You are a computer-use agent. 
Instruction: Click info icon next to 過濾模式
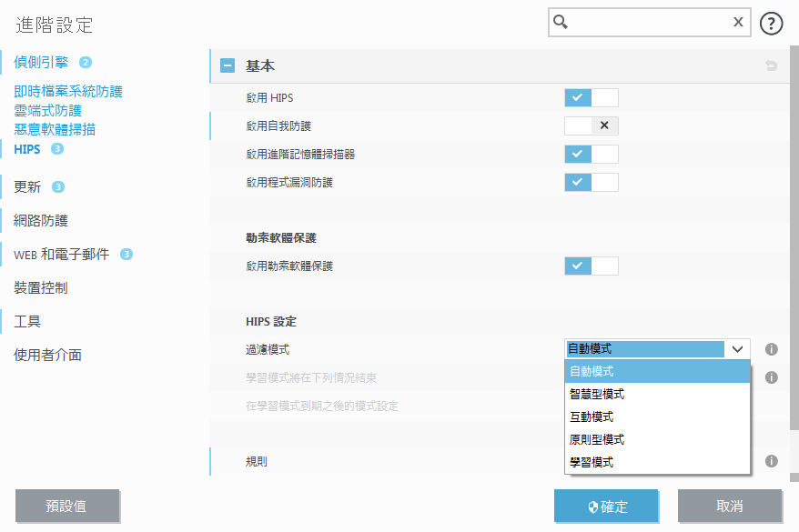(771, 348)
